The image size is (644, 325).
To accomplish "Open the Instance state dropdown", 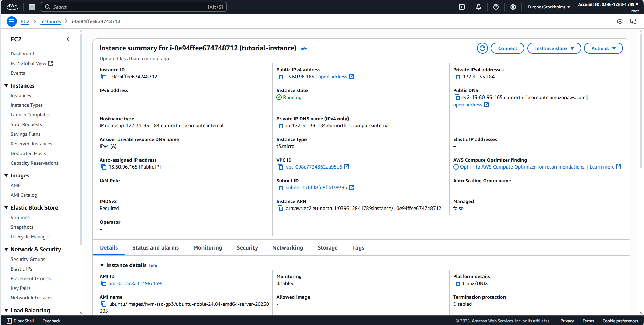I will (x=554, y=48).
